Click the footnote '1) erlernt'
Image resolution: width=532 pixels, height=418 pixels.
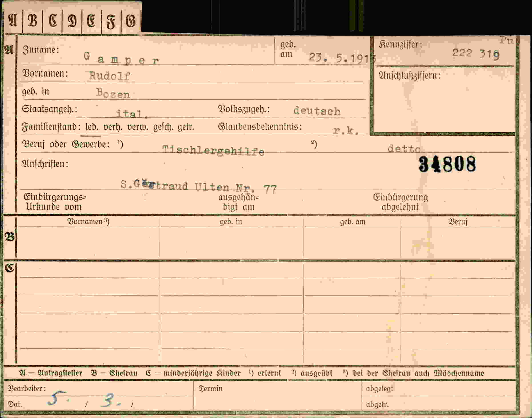[x=265, y=373]
